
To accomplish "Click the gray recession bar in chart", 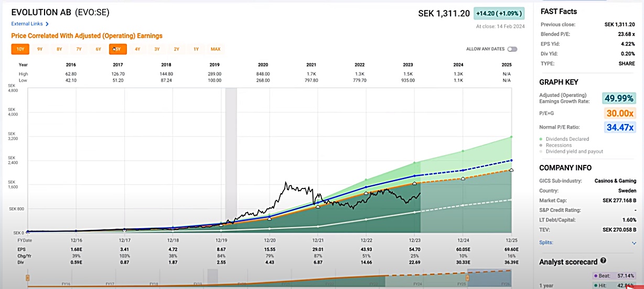I will (x=231, y=159).
